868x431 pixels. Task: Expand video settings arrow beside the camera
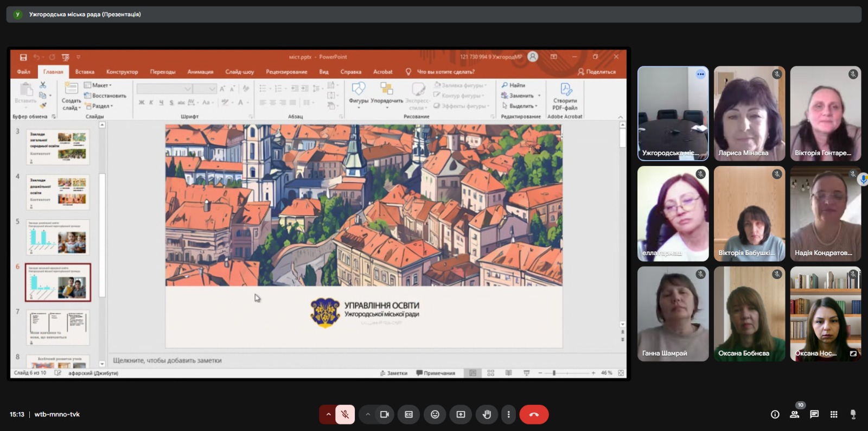click(x=368, y=414)
